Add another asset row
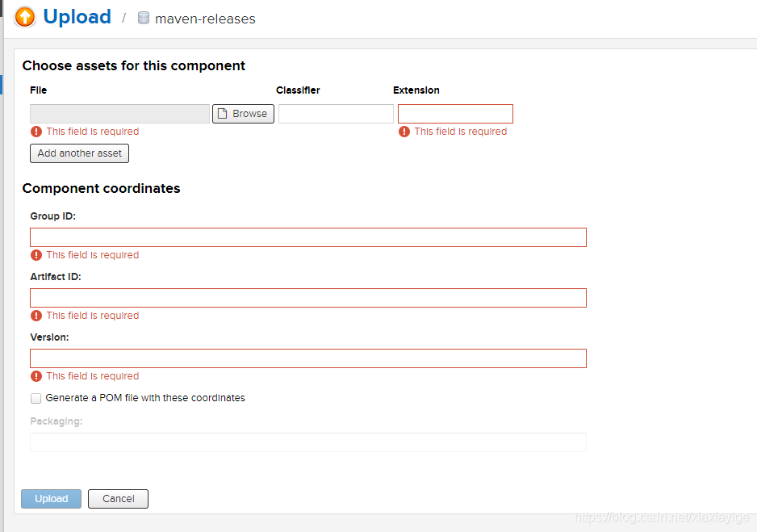This screenshot has height=532, width=757. coord(80,153)
